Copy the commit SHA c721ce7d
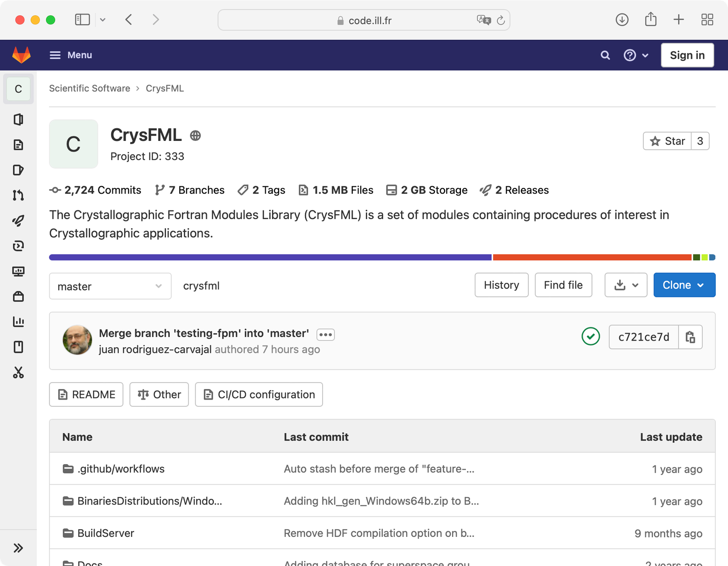Image resolution: width=728 pixels, height=566 pixels. click(x=690, y=337)
